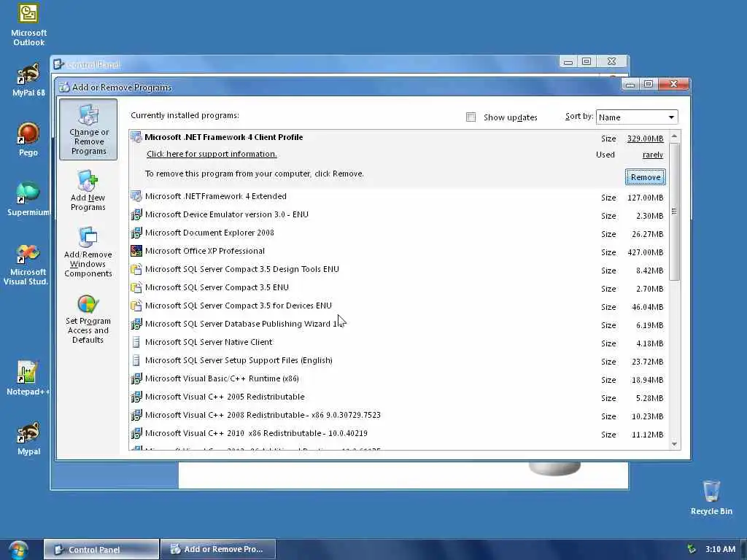Switch to Control Panel taskbar button
The height and width of the screenshot is (560, 747).
[101, 550]
